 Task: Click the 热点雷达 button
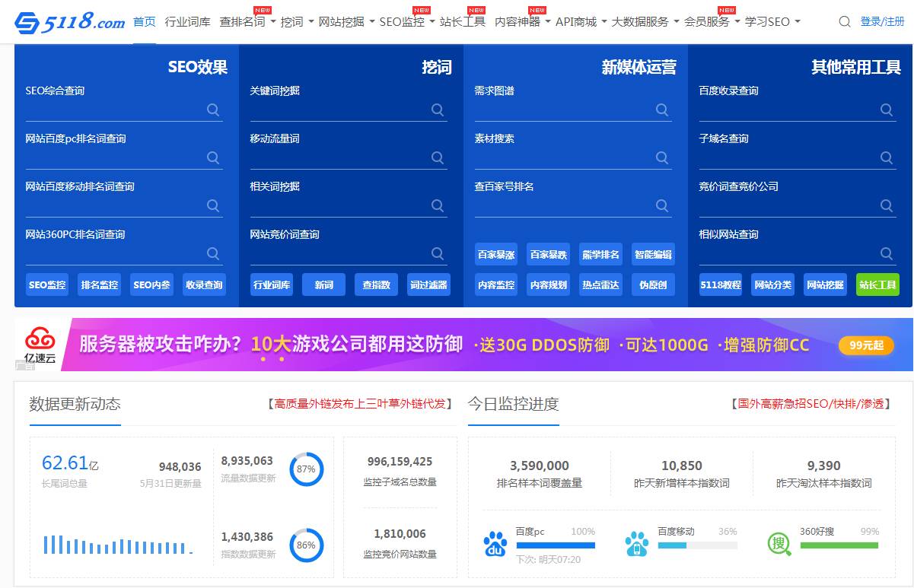pos(601,284)
